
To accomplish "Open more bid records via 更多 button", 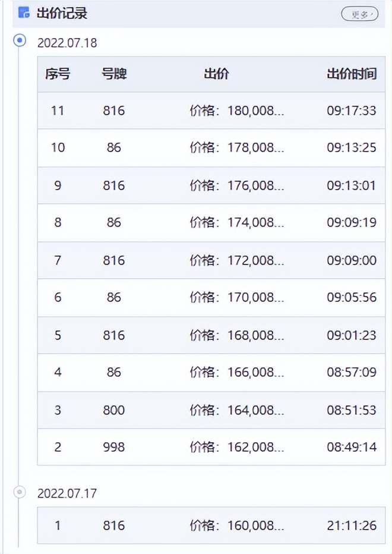I will click(x=359, y=14).
